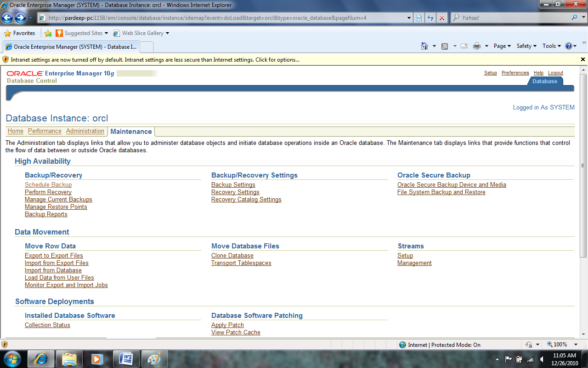Click the browser Back arrow button
Viewport: 588px width, 368px height.
7,18
